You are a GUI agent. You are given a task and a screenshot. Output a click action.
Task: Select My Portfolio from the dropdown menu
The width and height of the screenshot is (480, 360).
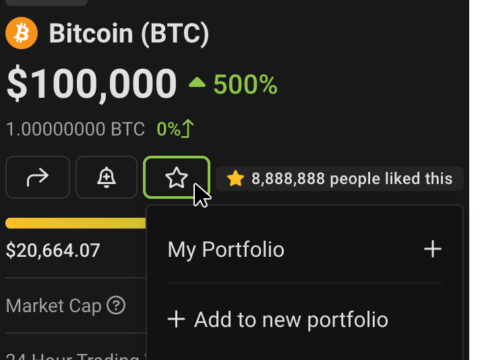pos(305,249)
